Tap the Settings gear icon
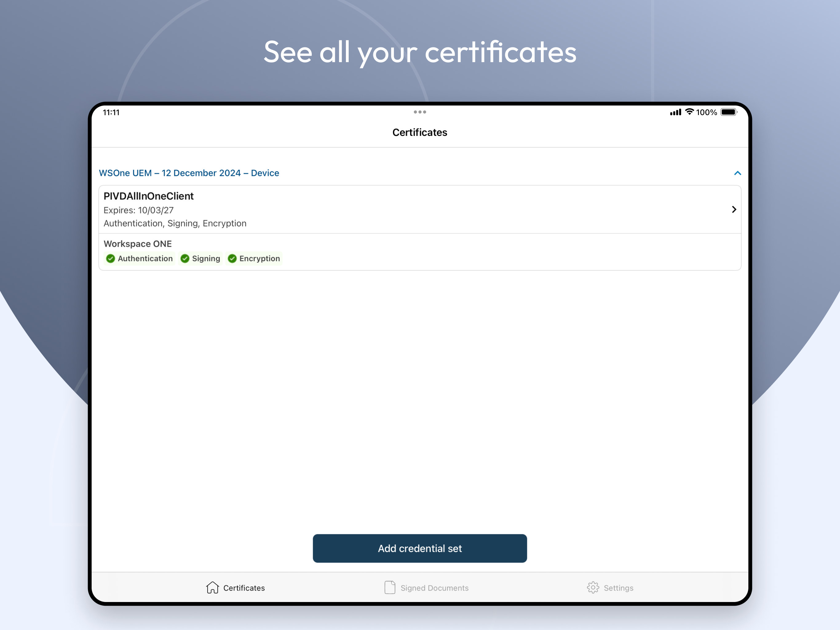Viewport: 840px width, 630px height. 593,588
